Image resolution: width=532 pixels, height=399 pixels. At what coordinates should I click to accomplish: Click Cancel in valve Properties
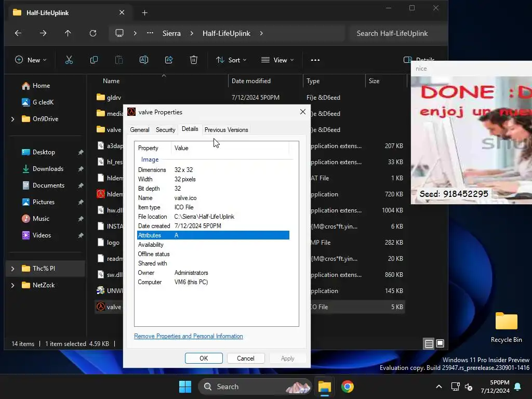point(246,358)
